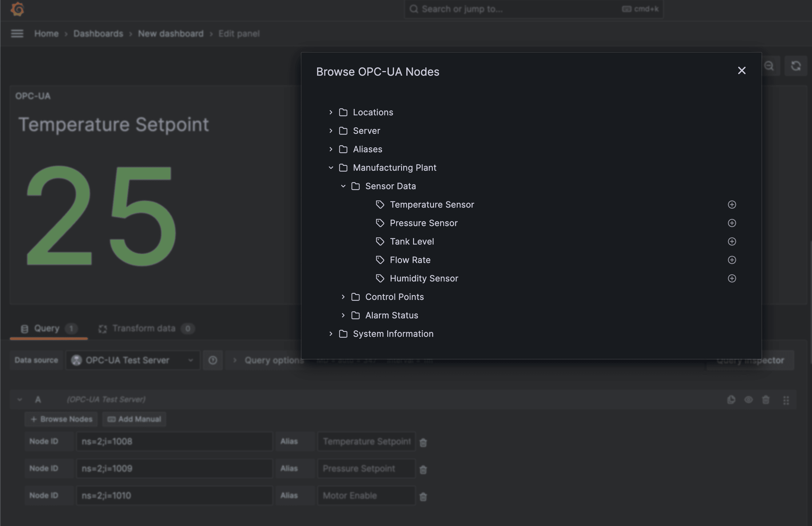Delete query A with trash icon
812x526 pixels.
[x=766, y=400]
